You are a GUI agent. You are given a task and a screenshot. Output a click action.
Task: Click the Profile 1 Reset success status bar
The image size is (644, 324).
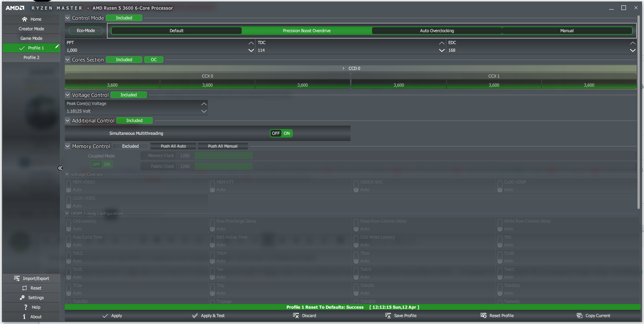click(x=352, y=307)
